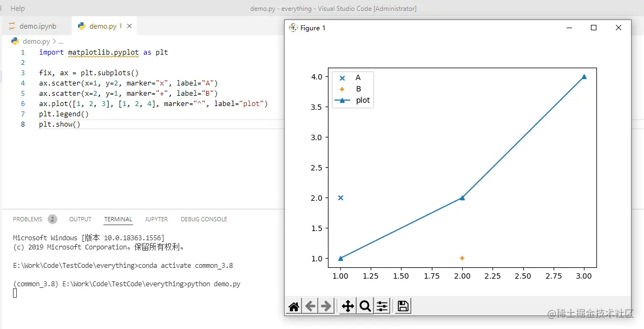
Task: Open the Figure 1 window system menu icon
Action: coord(293,28)
